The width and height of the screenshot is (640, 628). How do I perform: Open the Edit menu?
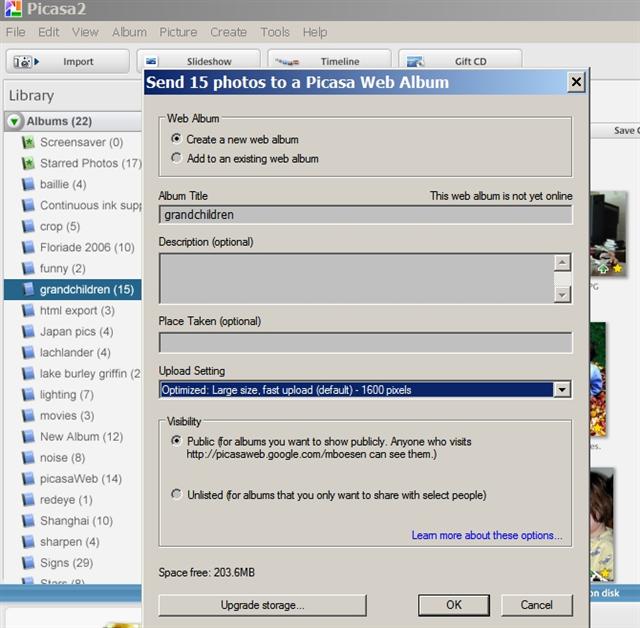(x=49, y=32)
